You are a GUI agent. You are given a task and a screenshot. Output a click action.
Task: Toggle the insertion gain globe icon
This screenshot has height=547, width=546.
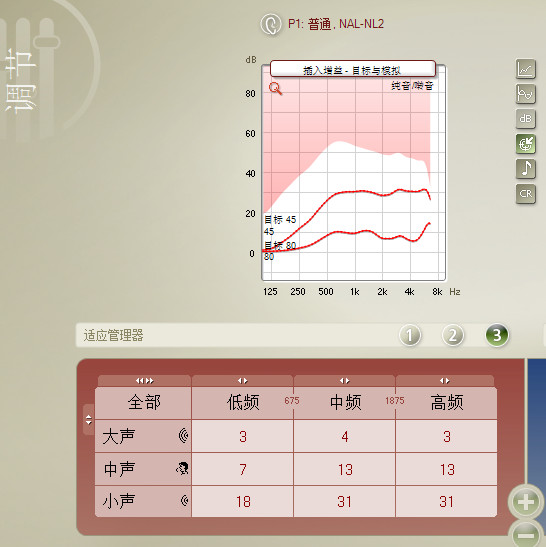[525, 144]
